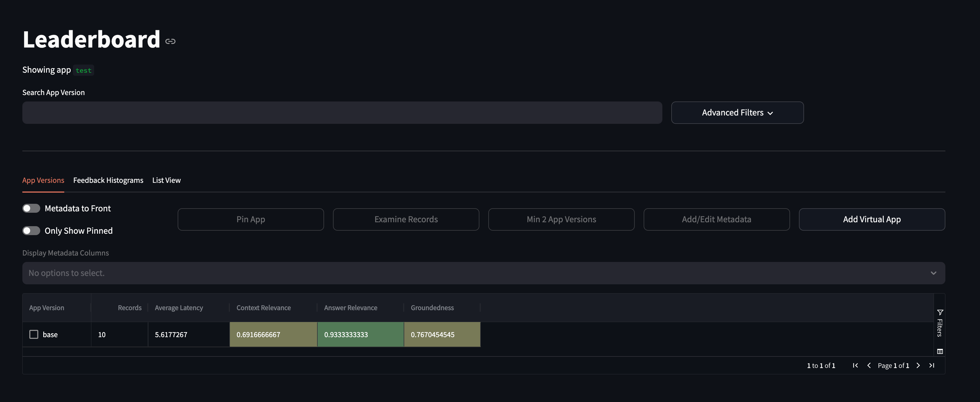
Task: Sort by Average Latency column header
Action: tap(179, 308)
